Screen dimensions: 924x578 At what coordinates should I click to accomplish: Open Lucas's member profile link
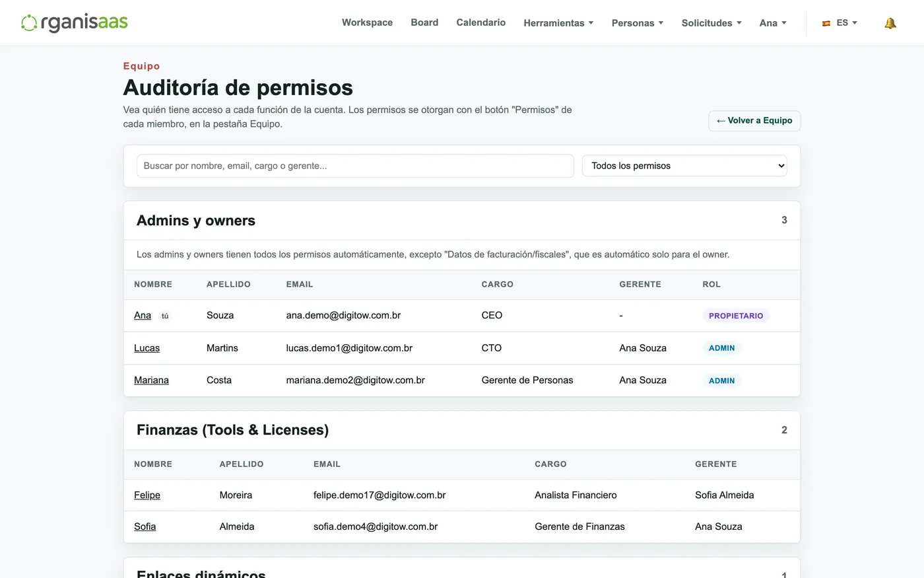coord(147,348)
